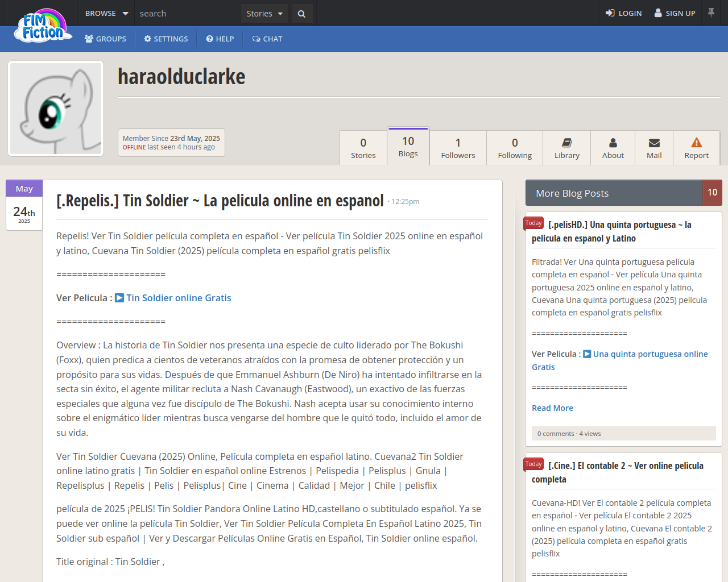Click the magnifying glass search button
This screenshot has width=728, height=582.
[x=302, y=14]
